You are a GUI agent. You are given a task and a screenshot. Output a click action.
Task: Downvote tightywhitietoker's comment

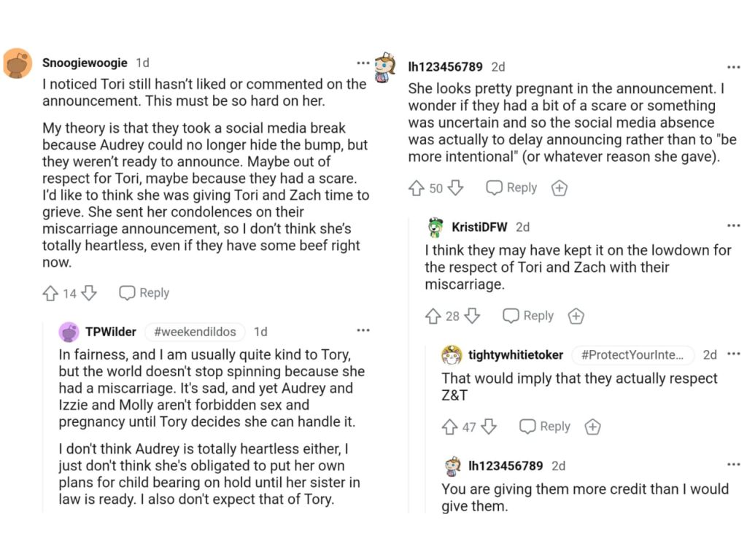pyautogui.click(x=489, y=427)
